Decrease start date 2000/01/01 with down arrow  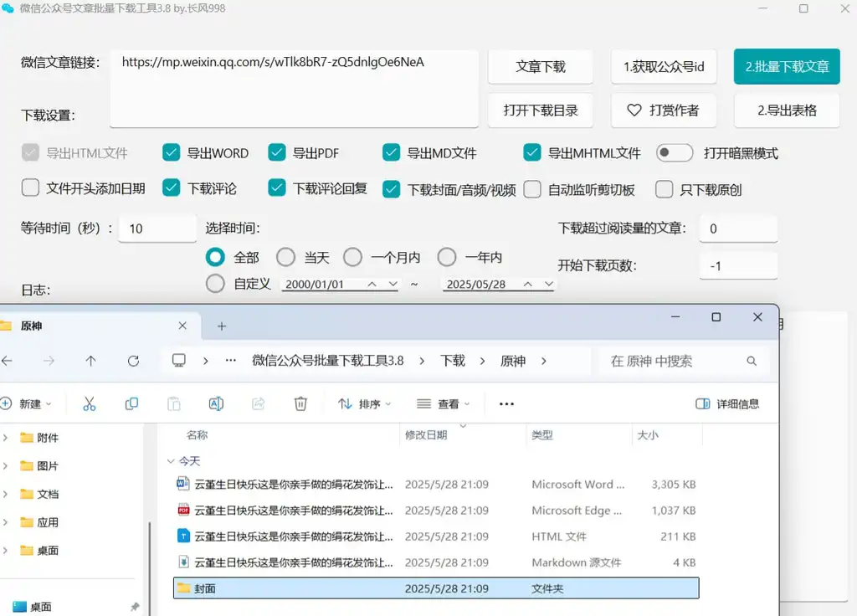[x=393, y=284]
